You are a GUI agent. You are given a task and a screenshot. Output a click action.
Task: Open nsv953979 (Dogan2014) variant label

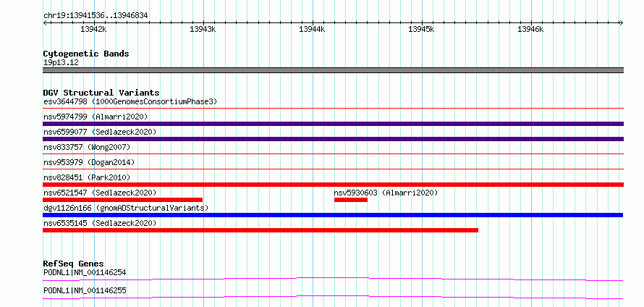[x=89, y=162]
